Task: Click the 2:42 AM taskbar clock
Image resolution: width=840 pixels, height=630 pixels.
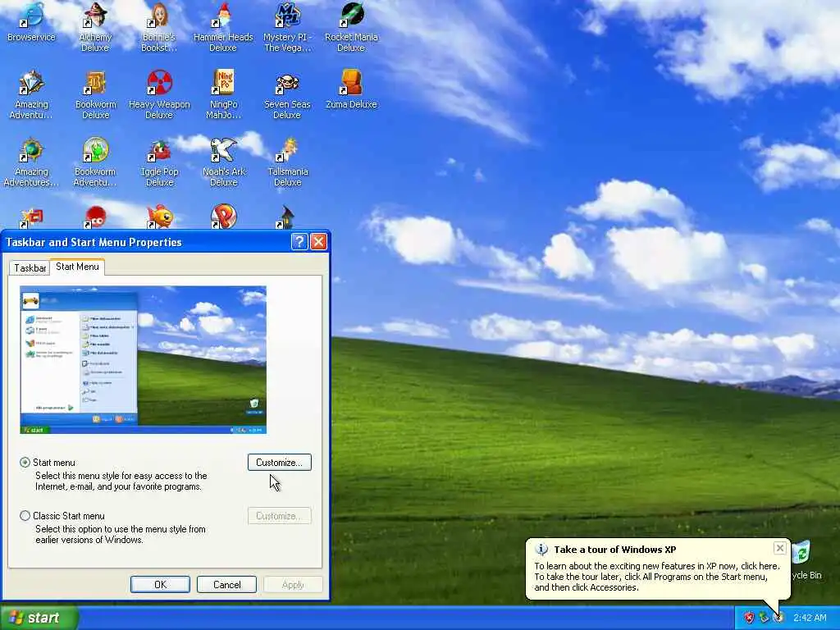Action: (810, 619)
